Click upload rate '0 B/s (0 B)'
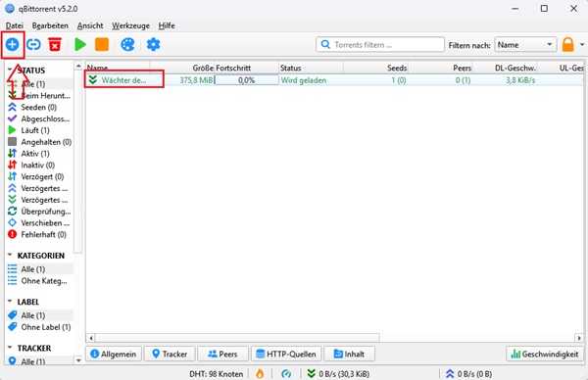 [x=468, y=373]
